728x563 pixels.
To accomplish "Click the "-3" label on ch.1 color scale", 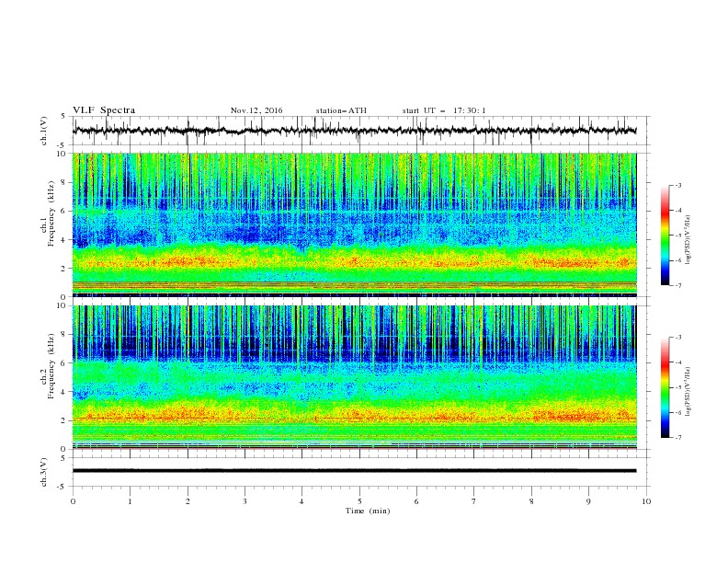I will click(677, 186).
